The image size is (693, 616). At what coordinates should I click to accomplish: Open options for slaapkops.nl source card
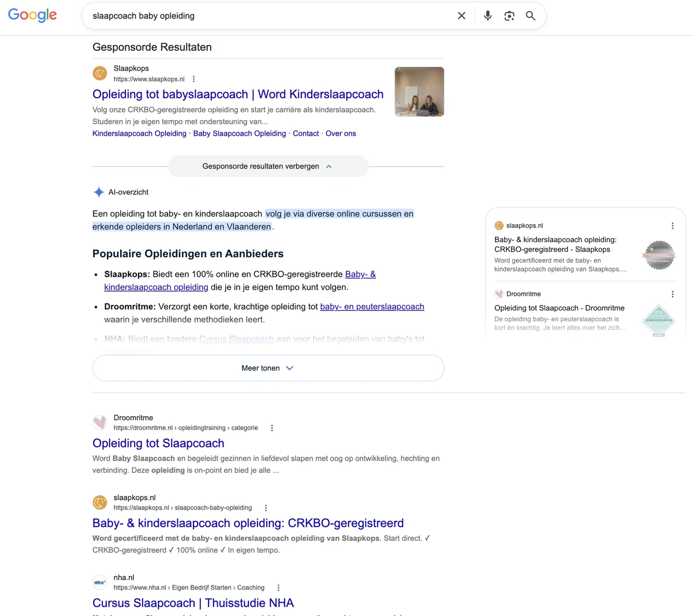(x=672, y=226)
